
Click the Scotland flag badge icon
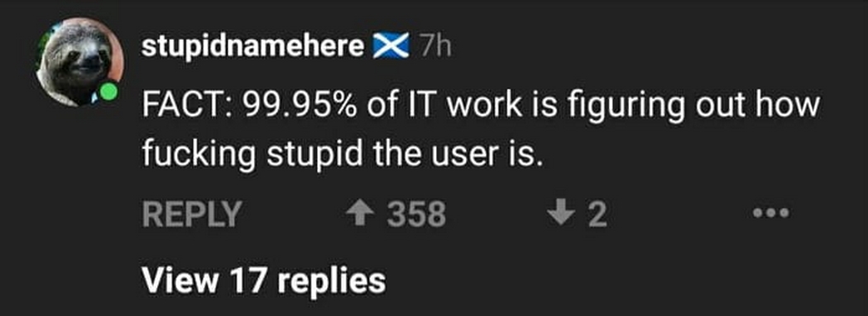(x=391, y=48)
